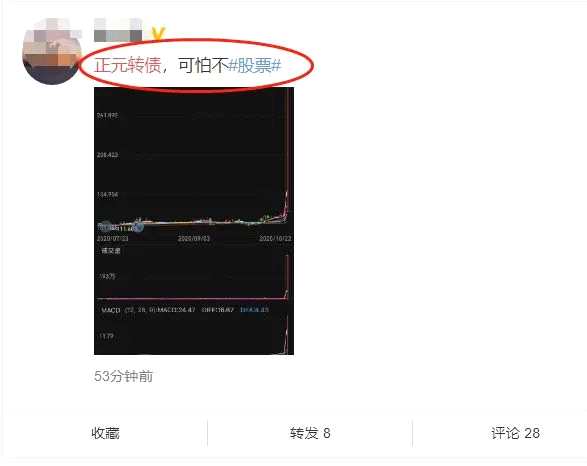The width and height of the screenshot is (587, 466).
Task: Click the 53分钟前 timestamp
Action: [124, 376]
